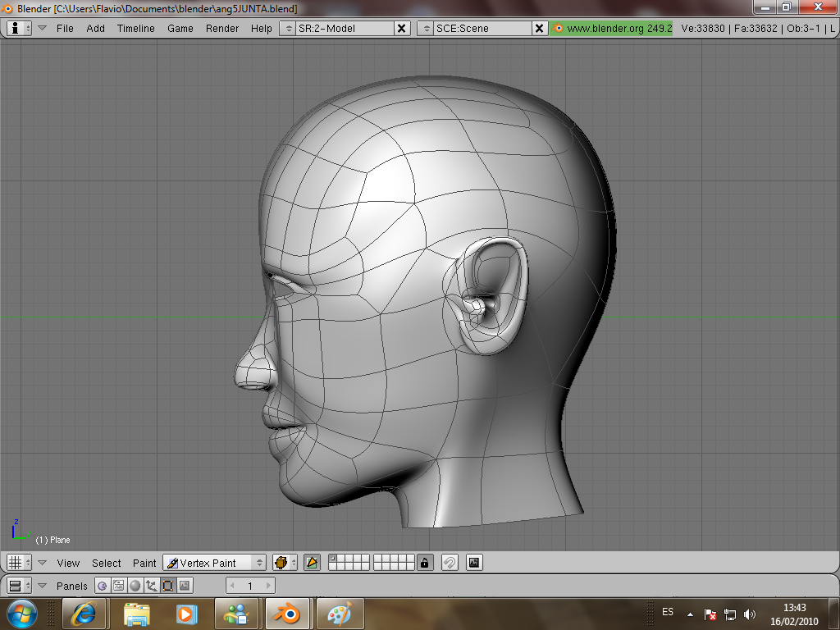Open the network tray icon
Screen dimensions: 840x630
pyautogui.click(x=729, y=614)
